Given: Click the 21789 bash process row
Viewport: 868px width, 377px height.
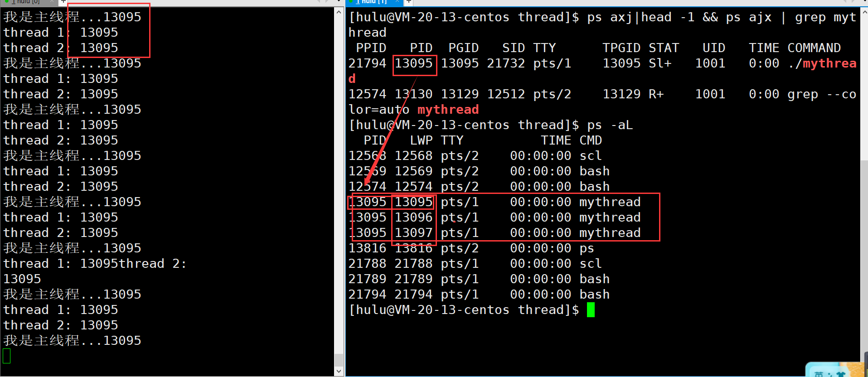Looking at the screenshot, I should coord(479,279).
